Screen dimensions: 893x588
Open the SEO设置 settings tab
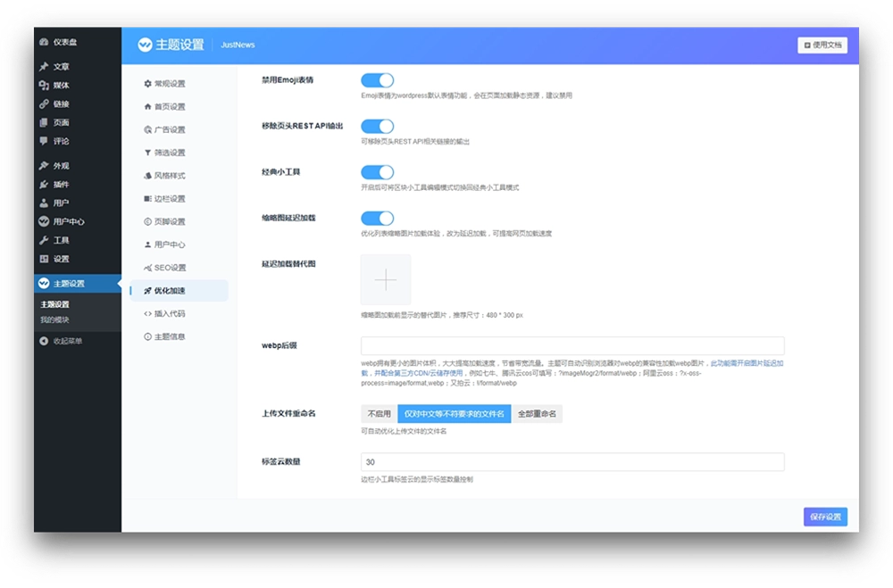click(x=170, y=268)
